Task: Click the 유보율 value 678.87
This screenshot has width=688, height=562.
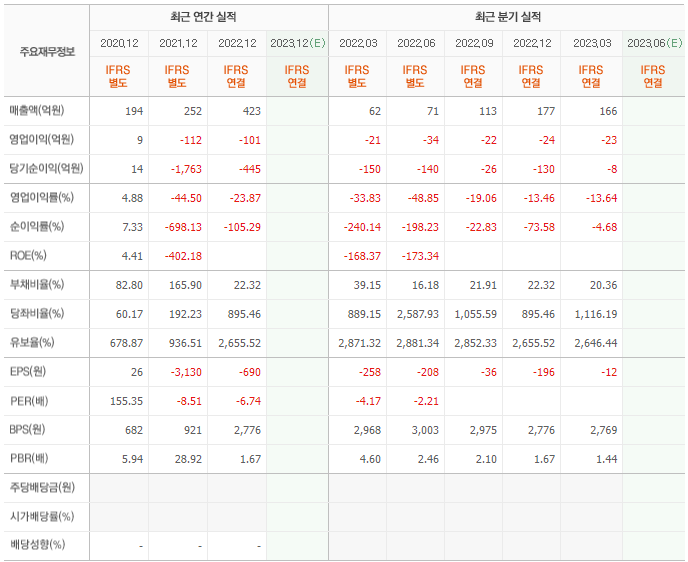Action: [127, 343]
